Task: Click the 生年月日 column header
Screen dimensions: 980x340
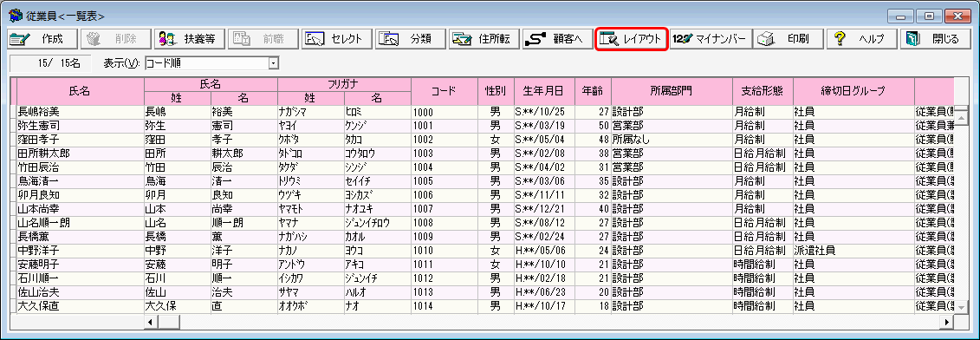Action: coord(544,91)
